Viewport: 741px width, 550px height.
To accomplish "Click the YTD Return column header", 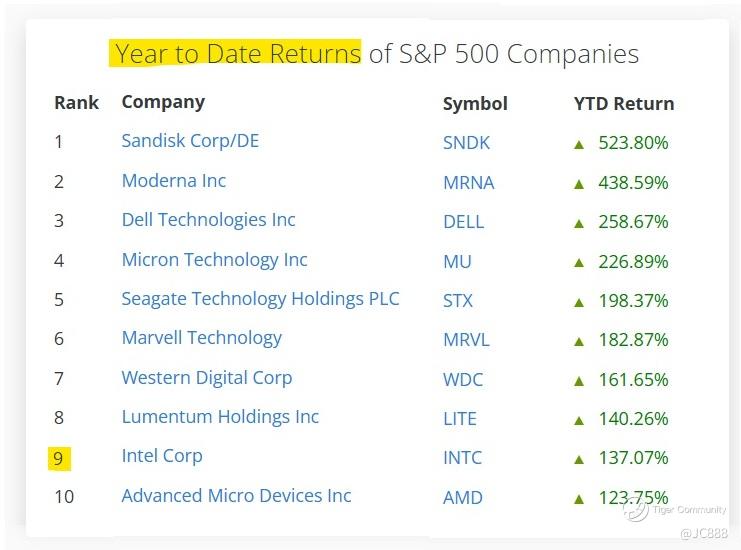I will (x=624, y=103).
